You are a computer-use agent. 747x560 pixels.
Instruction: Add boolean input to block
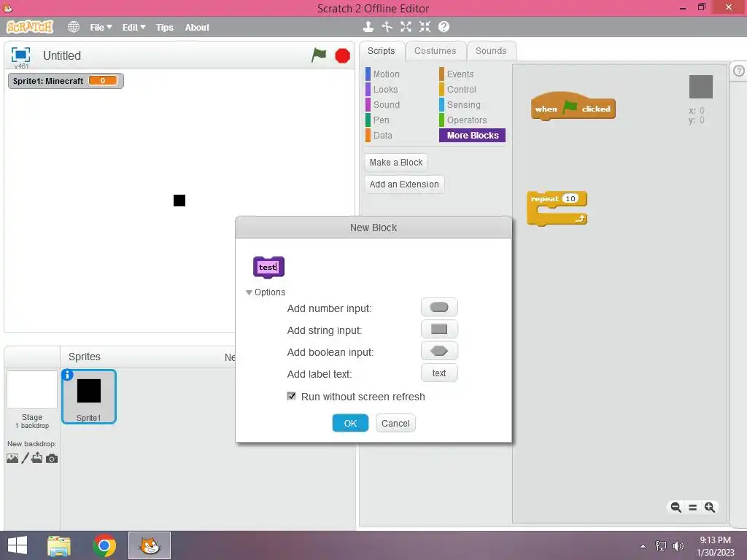[438, 351]
